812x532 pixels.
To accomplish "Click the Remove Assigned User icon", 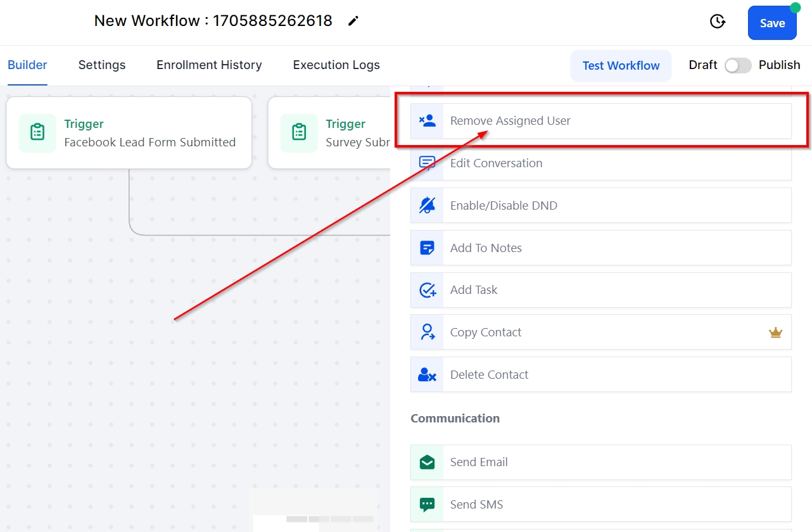I will coord(428,121).
